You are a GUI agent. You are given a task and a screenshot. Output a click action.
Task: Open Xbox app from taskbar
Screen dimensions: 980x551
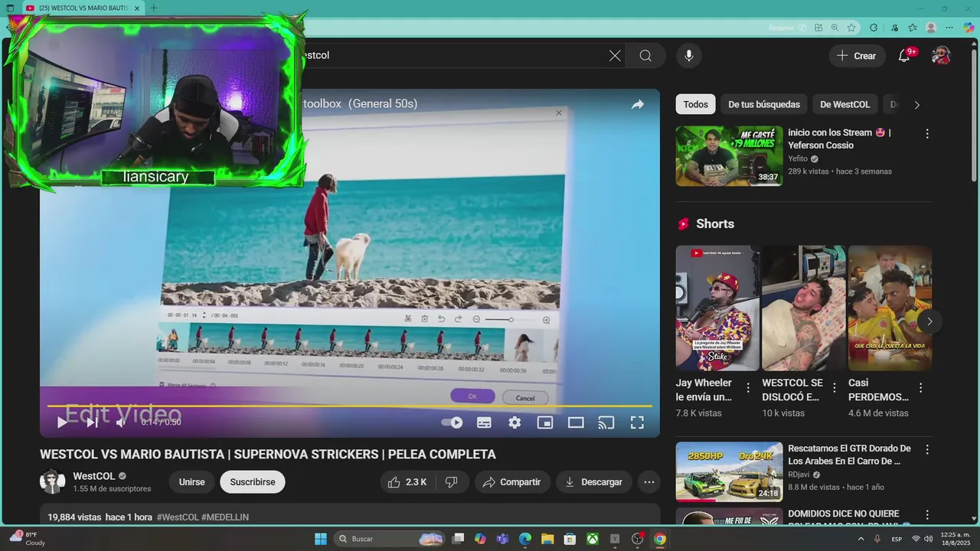(x=593, y=539)
